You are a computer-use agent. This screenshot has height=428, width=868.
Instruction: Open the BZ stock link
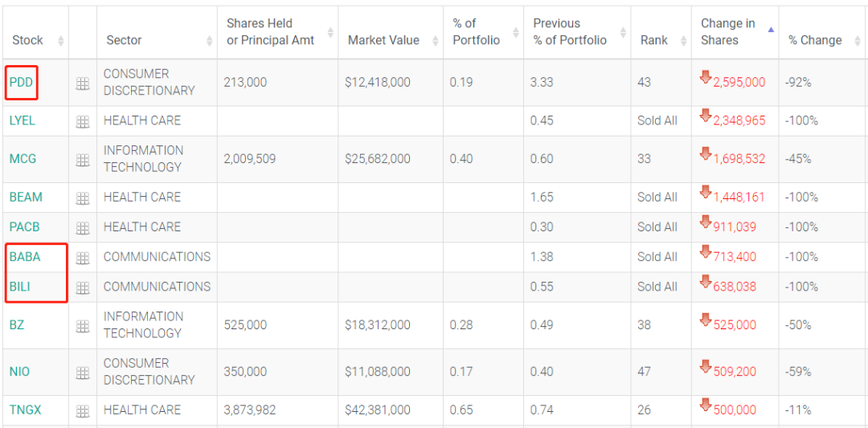click(x=17, y=325)
